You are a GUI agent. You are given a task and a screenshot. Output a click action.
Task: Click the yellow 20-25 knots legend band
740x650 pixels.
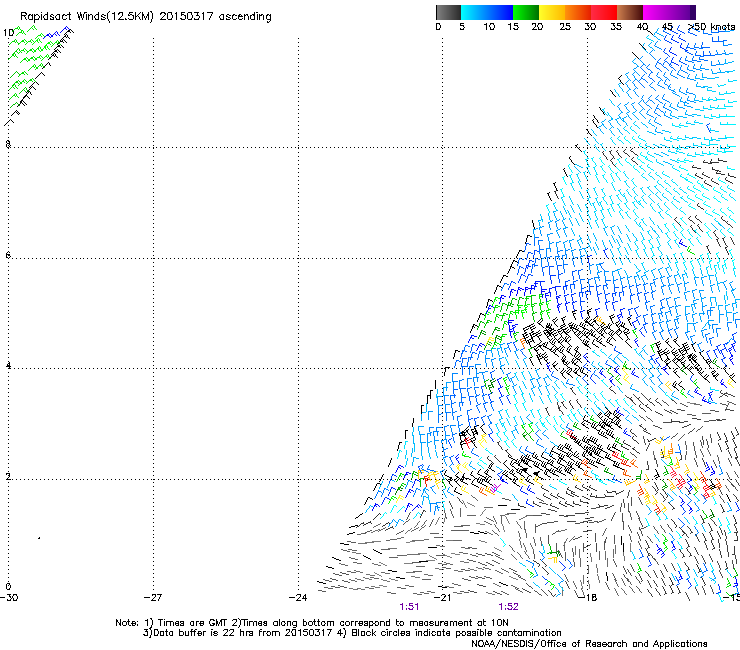(x=552, y=12)
